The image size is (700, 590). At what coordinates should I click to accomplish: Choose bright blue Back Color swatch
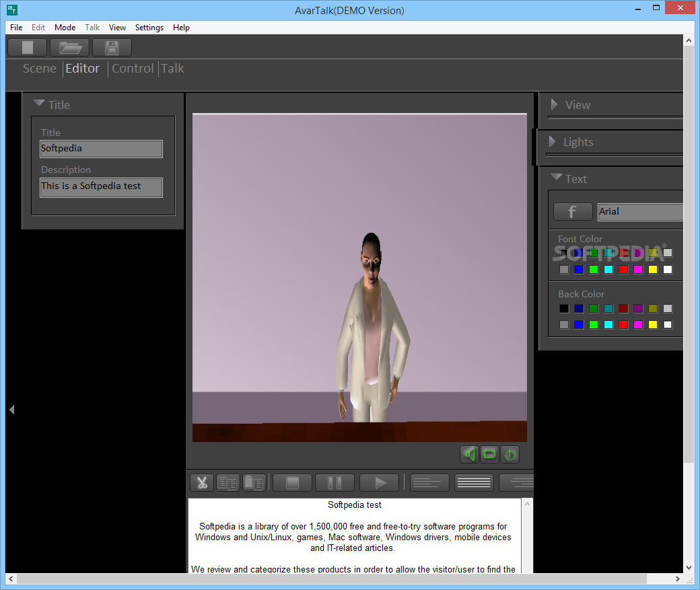coord(579,324)
